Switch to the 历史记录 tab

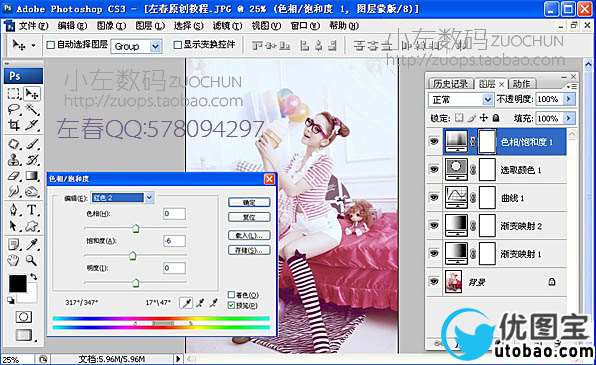[x=451, y=84]
